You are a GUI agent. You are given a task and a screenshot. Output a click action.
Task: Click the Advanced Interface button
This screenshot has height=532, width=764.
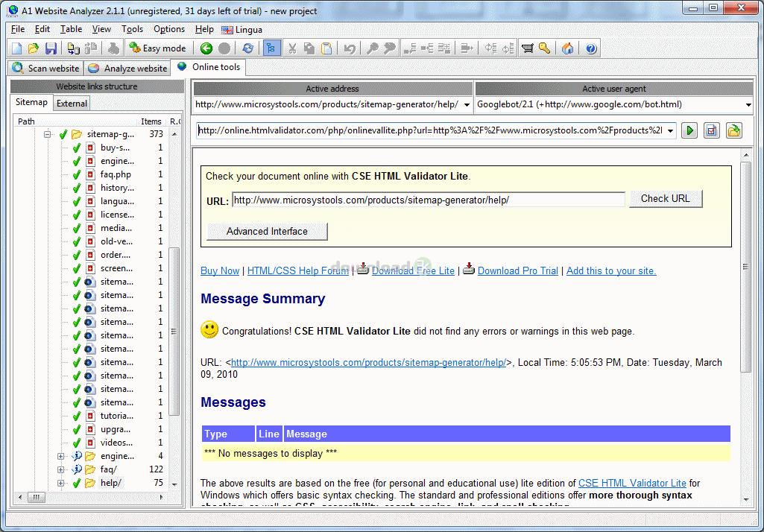coord(267,232)
